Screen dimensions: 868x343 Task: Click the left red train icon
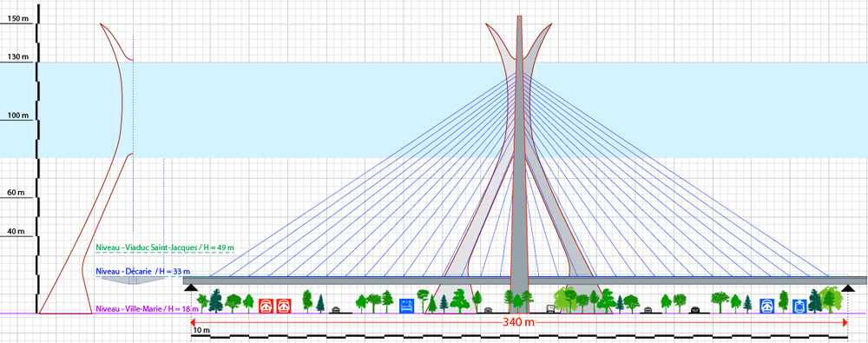point(266,306)
